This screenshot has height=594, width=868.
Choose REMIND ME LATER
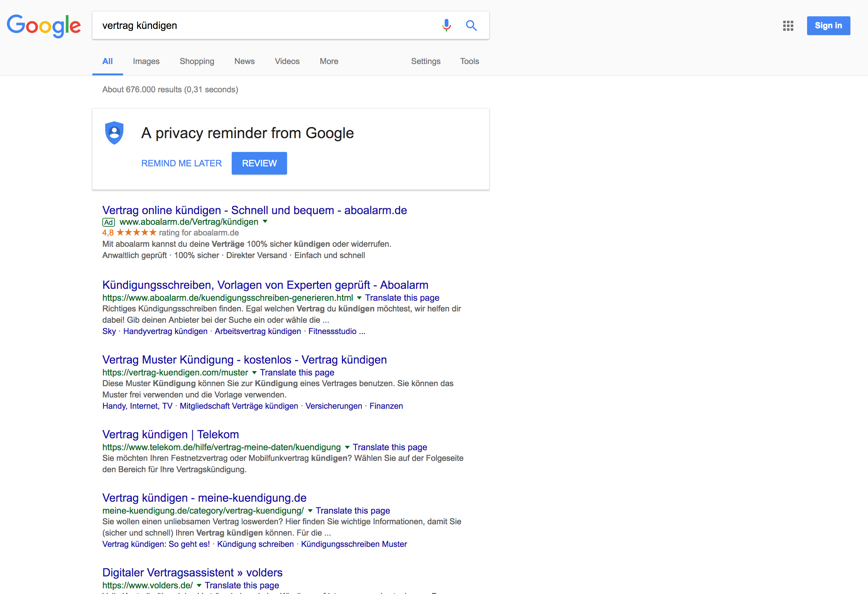[181, 163]
